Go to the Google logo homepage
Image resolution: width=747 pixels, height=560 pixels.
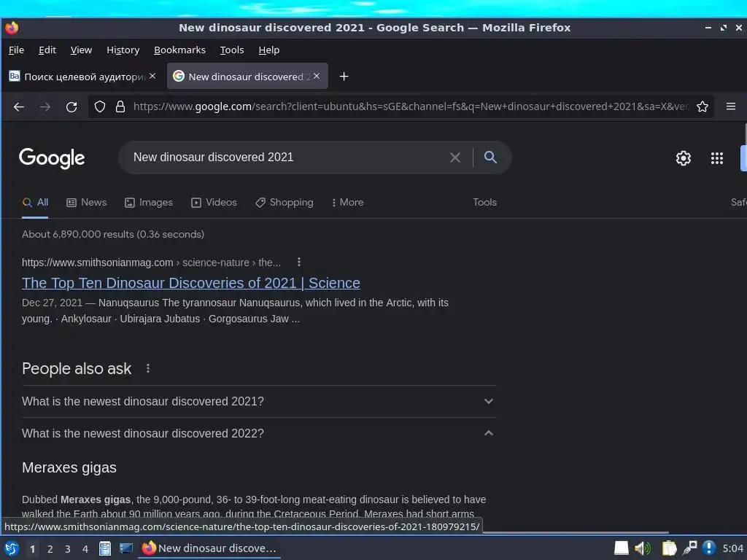pos(52,158)
